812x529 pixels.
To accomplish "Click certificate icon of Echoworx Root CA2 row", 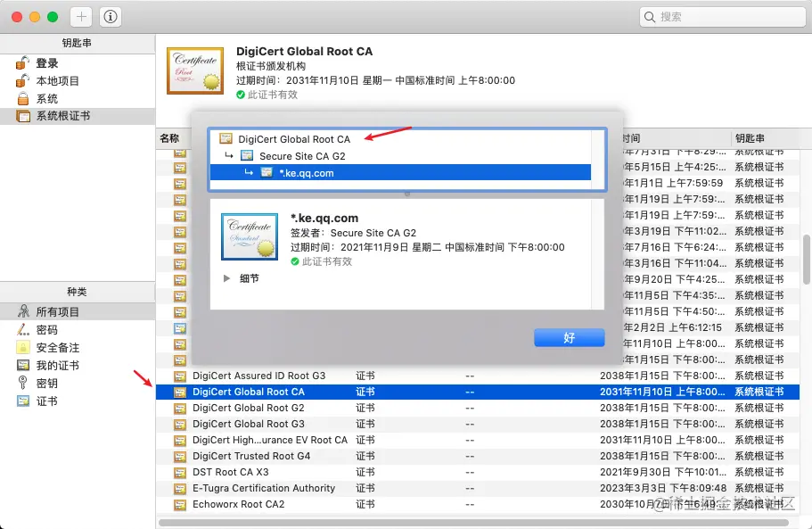I will click(180, 505).
